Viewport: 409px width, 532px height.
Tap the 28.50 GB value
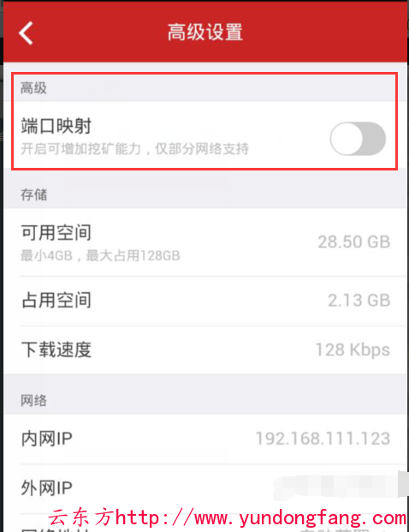[x=353, y=242]
